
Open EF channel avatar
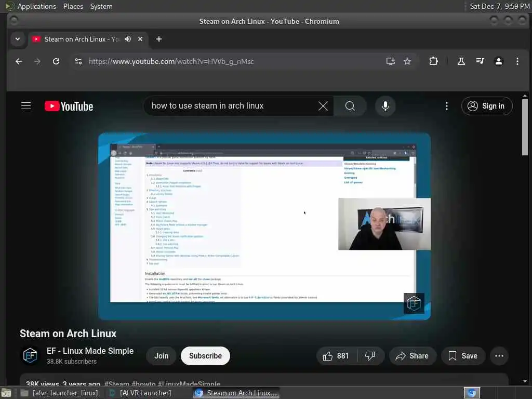click(30, 355)
